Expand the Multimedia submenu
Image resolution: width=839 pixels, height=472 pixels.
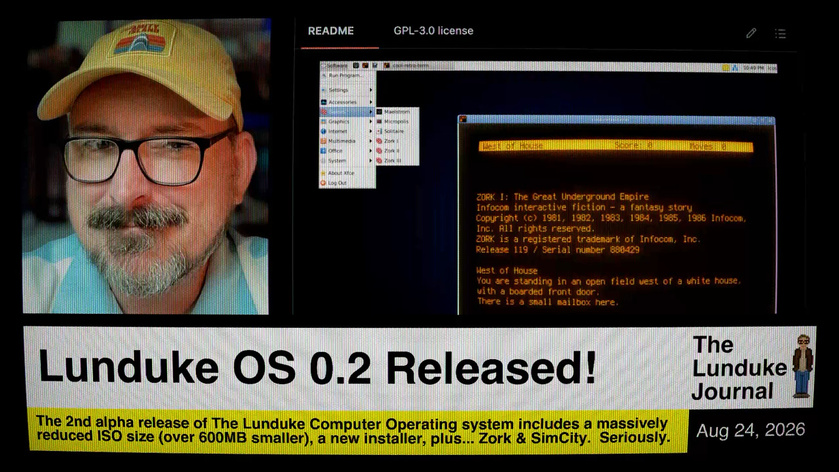(x=347, y=141)
